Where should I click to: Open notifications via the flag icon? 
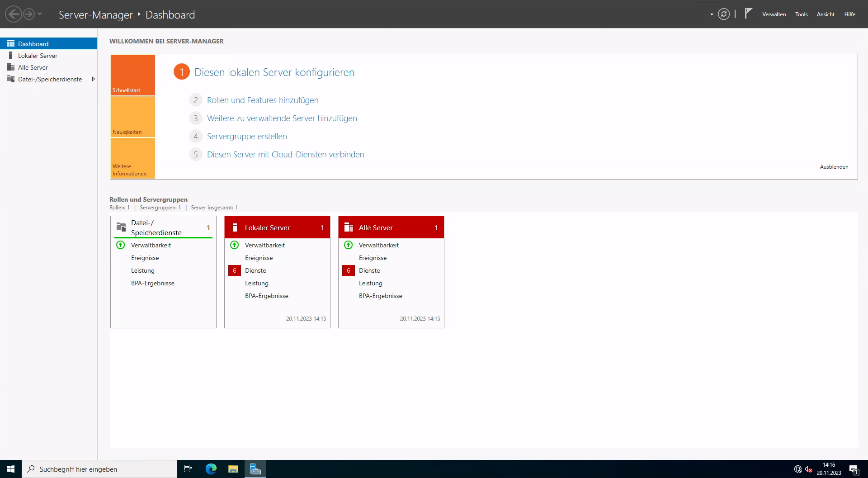(747, 14)
